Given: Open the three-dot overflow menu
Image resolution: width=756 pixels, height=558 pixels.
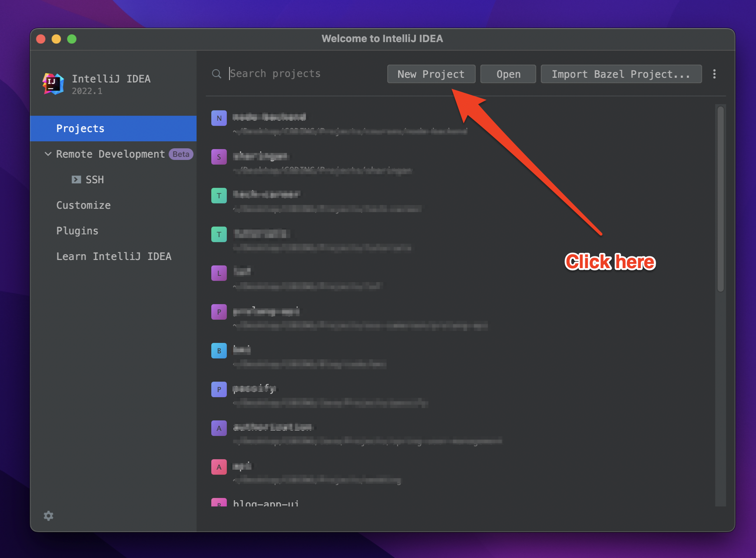Looking at the screenshot, I should (x=714, y=74).
